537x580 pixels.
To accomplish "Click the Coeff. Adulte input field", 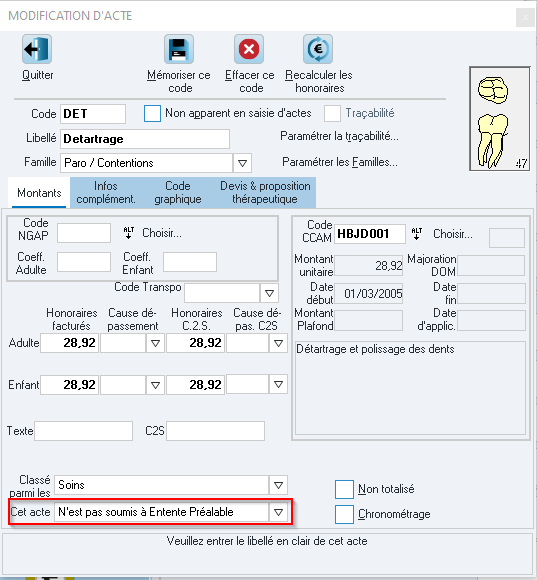I will pyautogui.click(x=84, y=262).
